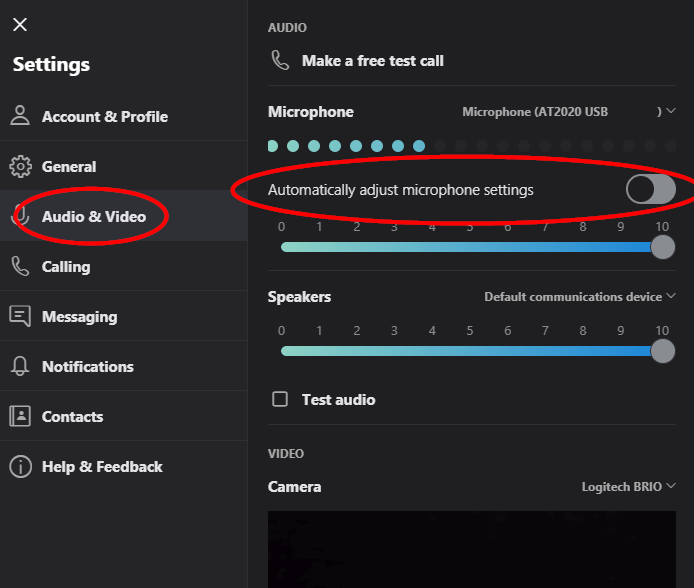This screenshot has height=588, width=694.
Task: Make a free test call
Action: (373, 61)
